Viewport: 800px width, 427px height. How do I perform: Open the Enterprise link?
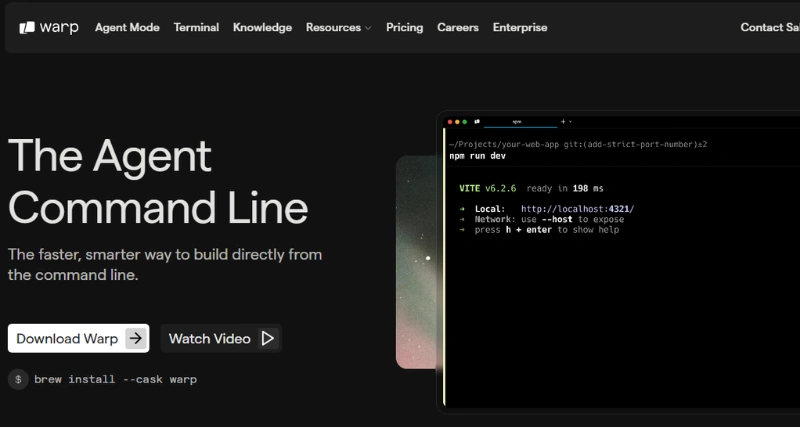(x=520, y=27)
